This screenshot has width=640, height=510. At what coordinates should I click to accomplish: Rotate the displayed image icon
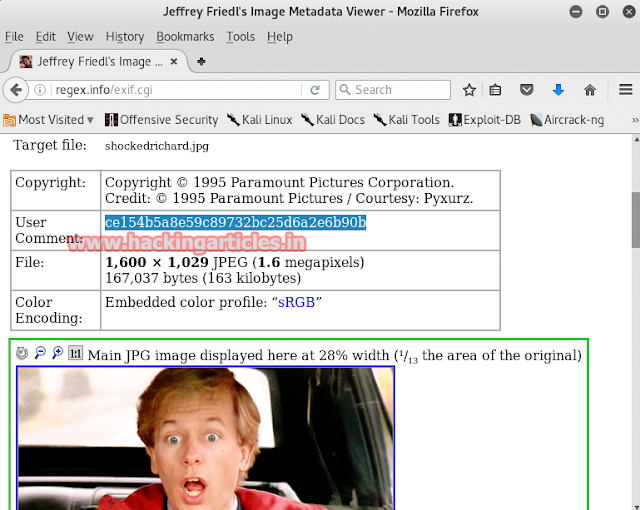click(x=22, y=353)
